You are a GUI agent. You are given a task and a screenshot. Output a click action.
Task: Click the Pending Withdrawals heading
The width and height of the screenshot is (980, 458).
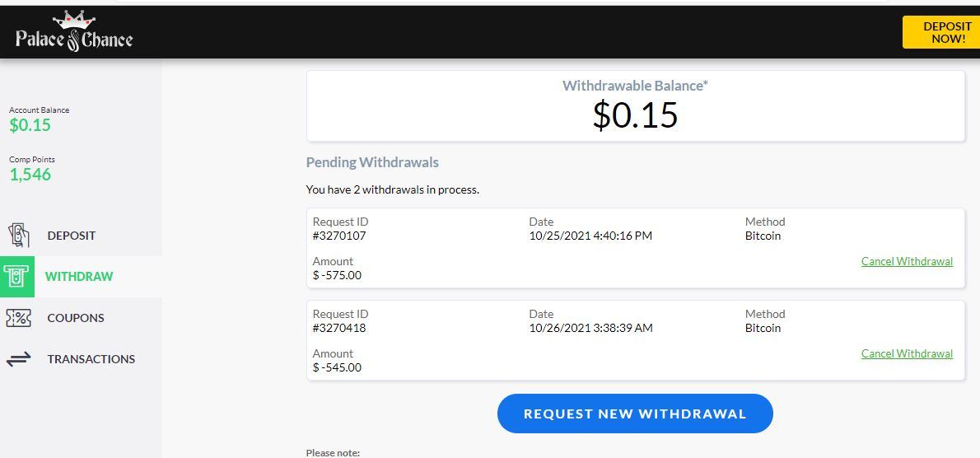372,162
